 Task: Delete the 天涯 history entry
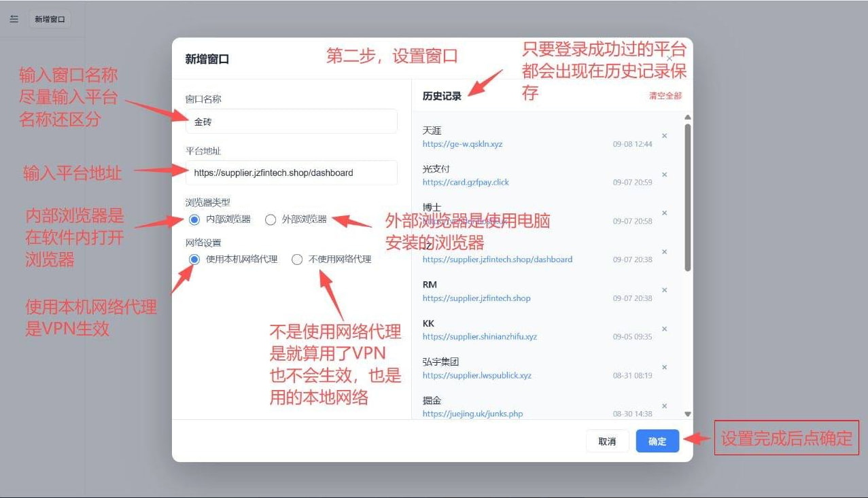(x=665, y=136)
